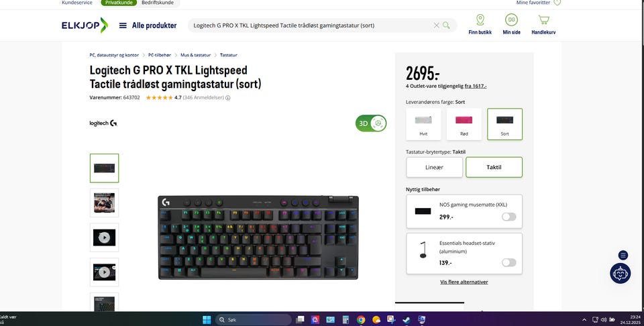Click the Mine favoritter heart icon
Screen dimensions: 644x326
click(x=557, y=3)
